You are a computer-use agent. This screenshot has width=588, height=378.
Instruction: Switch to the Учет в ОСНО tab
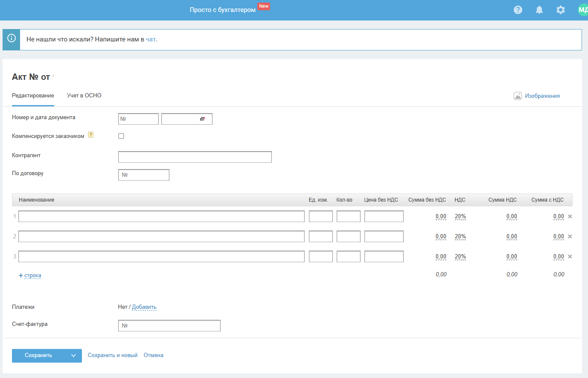84,96
